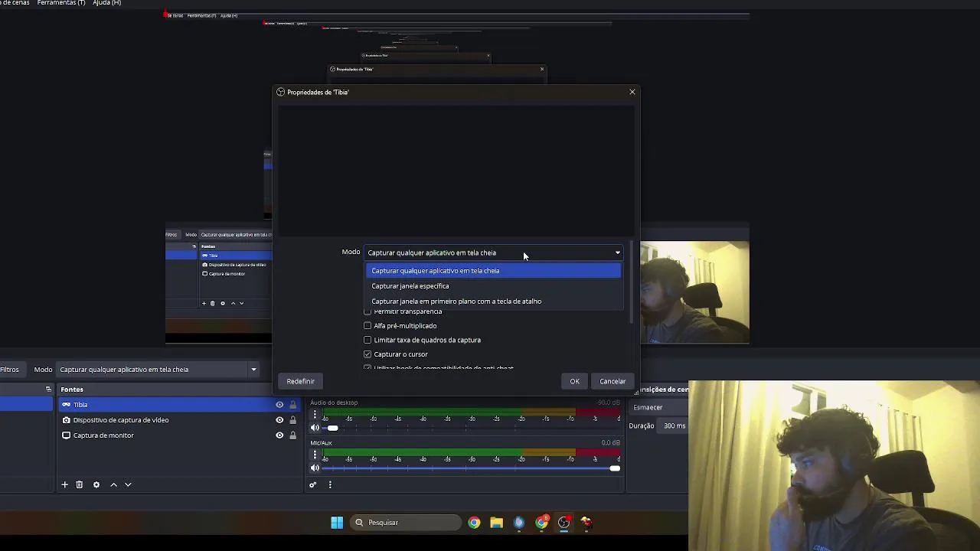The height and width of the screenshot is (551, 980).
Task: Mute the Mic/Aux speaker icon
Action: click(315, 468)
